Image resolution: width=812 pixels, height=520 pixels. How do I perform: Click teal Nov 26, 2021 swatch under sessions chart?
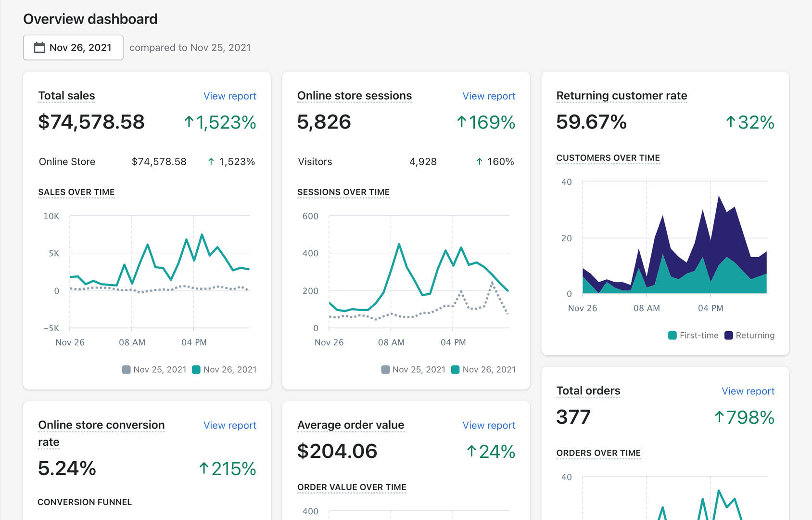click(x=455, y=370)
